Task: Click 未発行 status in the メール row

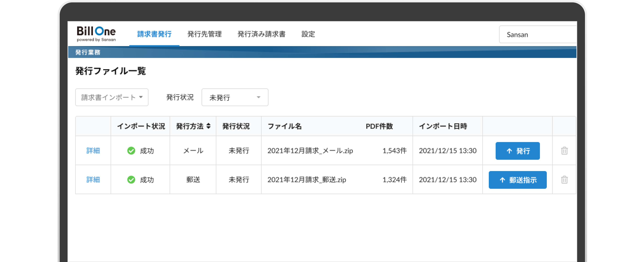Action: click(239, 151)
